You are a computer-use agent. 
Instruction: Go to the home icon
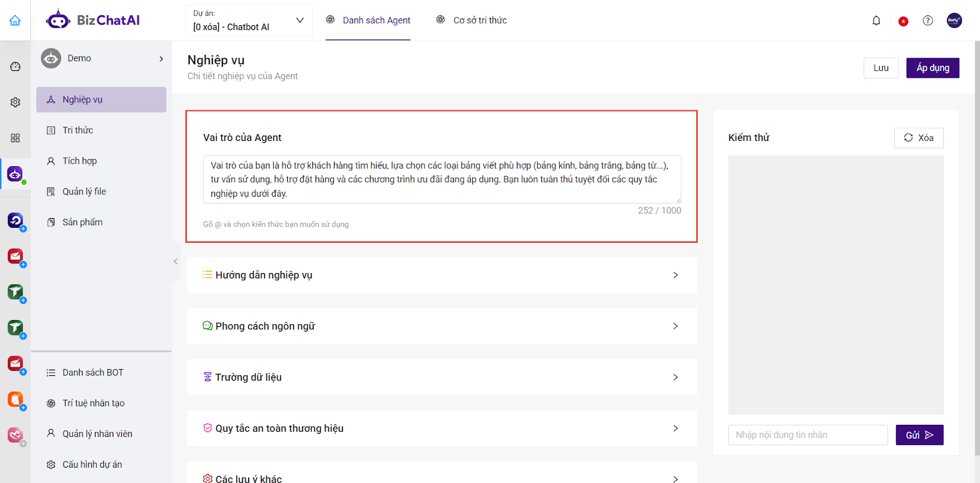(15, 20)
